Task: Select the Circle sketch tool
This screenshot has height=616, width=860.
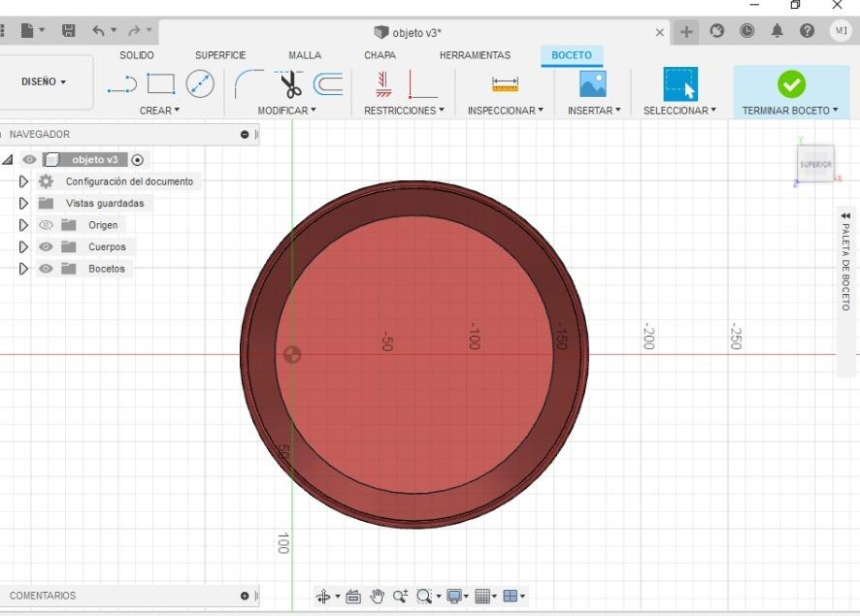Action: tap(200, 83)
